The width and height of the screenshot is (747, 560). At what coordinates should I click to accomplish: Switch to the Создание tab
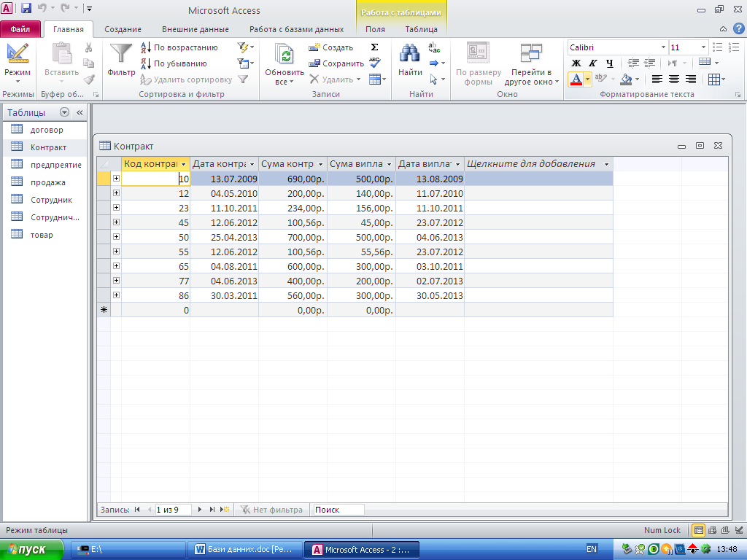[123, 29]
